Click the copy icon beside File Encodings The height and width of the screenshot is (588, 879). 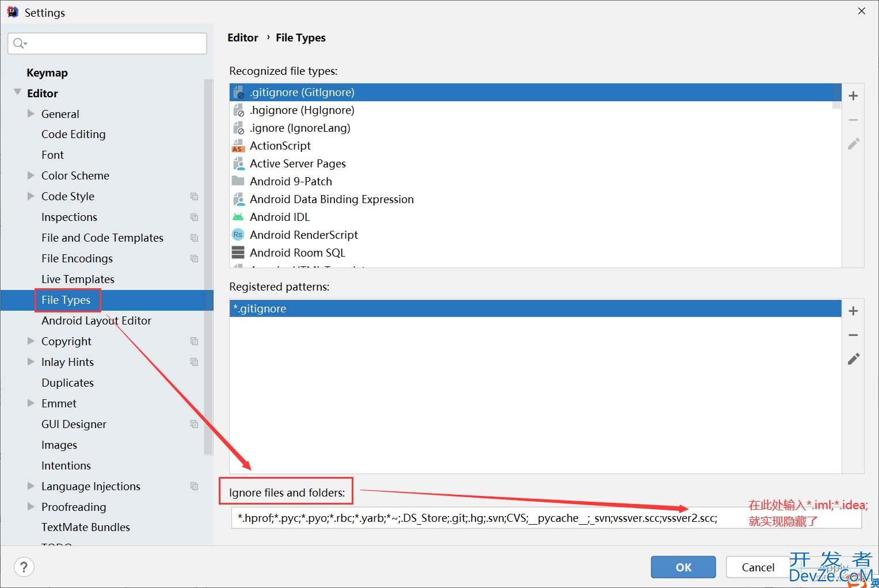194,259
